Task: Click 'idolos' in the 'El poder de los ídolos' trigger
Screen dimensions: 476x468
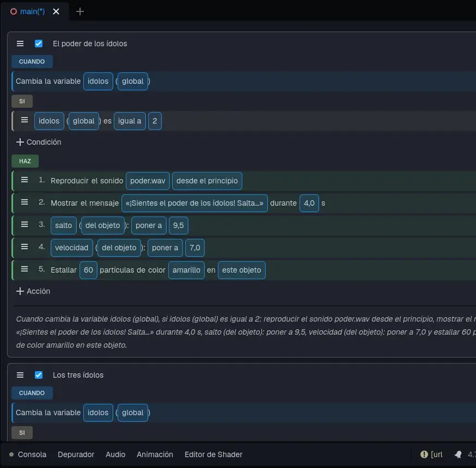Action: pyautogui.click(x=98, y=81)
